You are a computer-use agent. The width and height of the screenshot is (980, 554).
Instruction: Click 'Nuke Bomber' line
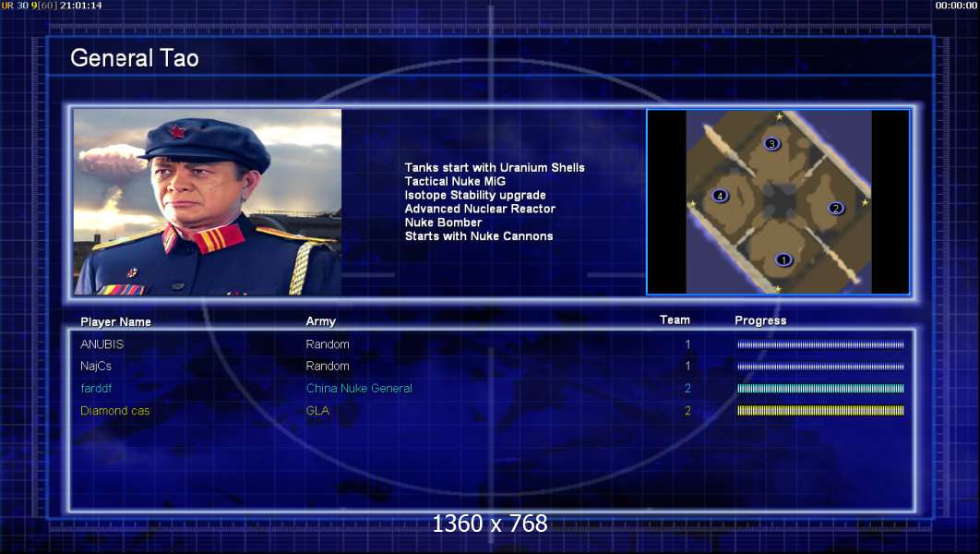(443, 223)
